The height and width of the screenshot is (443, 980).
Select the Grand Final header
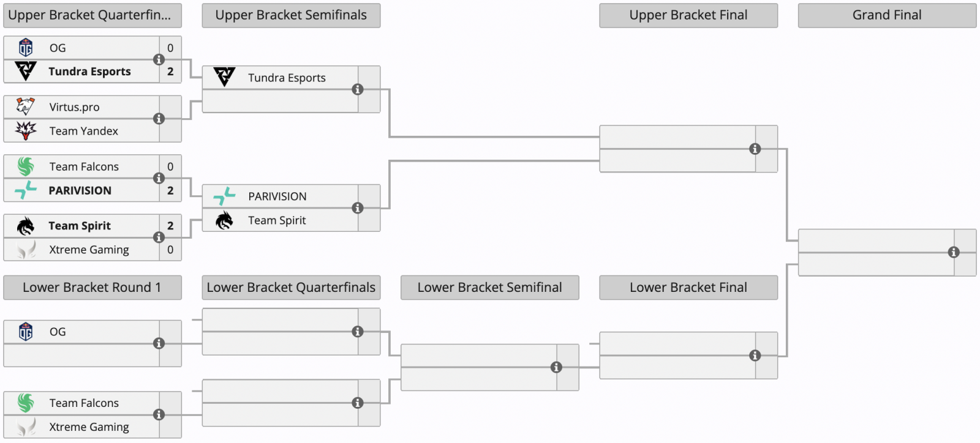coord(886,15)
